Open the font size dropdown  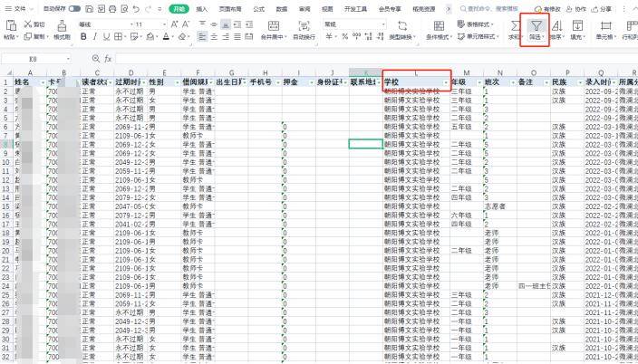click(x=164, y=24)
